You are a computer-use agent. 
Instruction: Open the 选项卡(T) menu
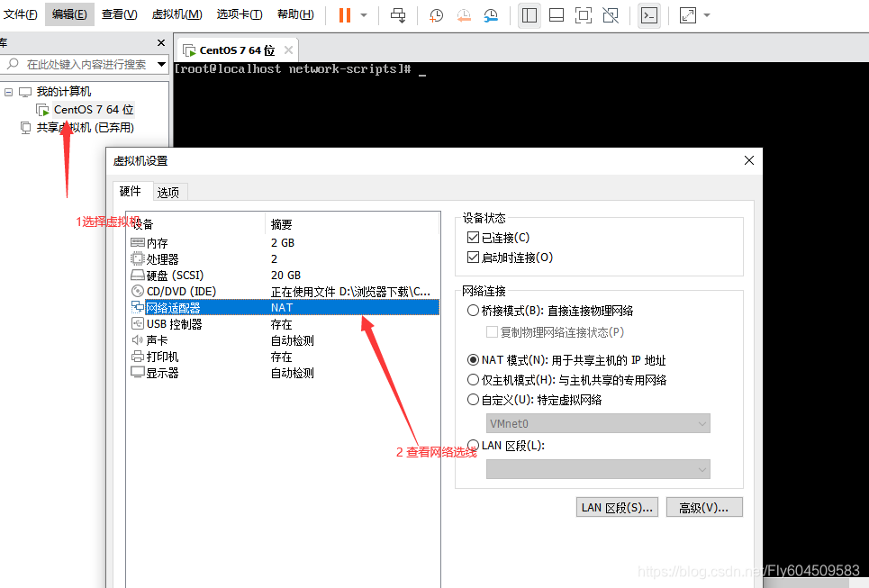click(240, 14)
